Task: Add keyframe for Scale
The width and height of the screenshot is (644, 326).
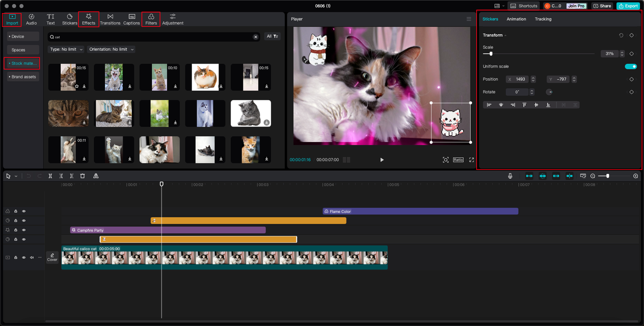Action: (x=631, y=53)
